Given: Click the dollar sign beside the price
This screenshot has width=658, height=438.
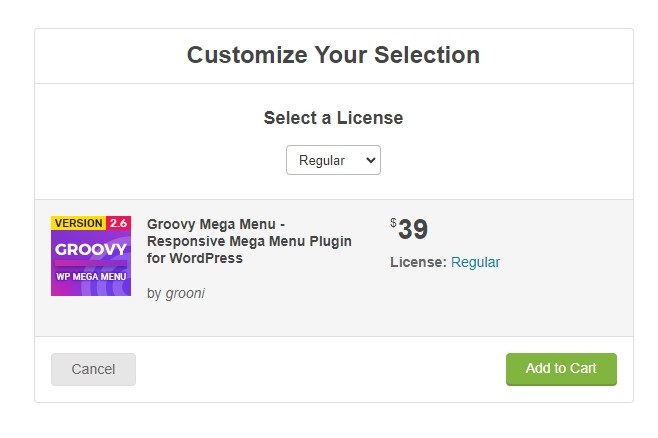Looking at the screenshot, I should (x=393, y=223).
